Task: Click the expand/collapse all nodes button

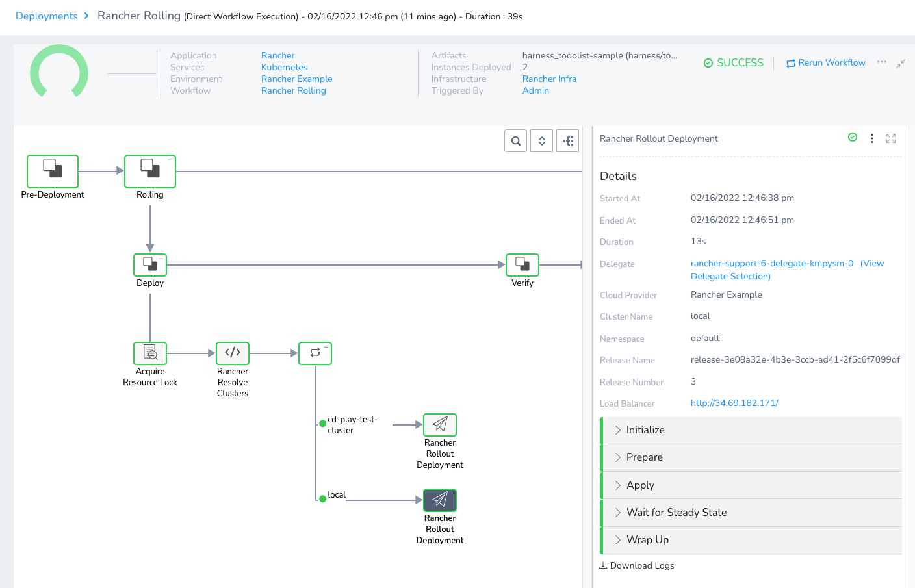Action: [x=542, y=140]
